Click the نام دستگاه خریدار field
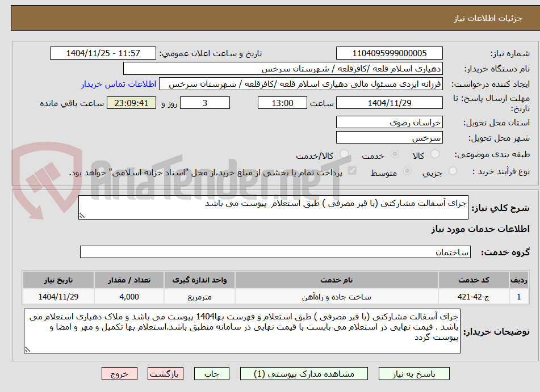Viewport: 540px width, 392px height. [x=283, y=69]
